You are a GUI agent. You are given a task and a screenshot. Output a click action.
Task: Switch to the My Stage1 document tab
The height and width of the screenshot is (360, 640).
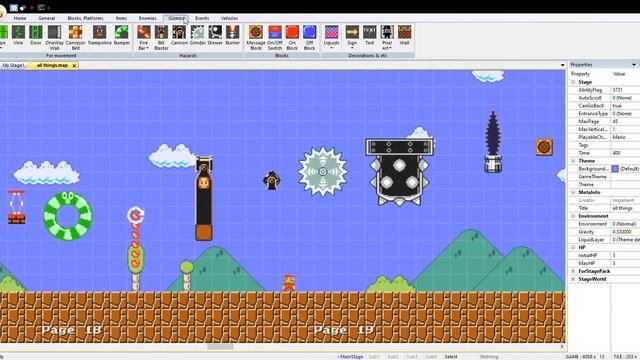pos(13,65)
